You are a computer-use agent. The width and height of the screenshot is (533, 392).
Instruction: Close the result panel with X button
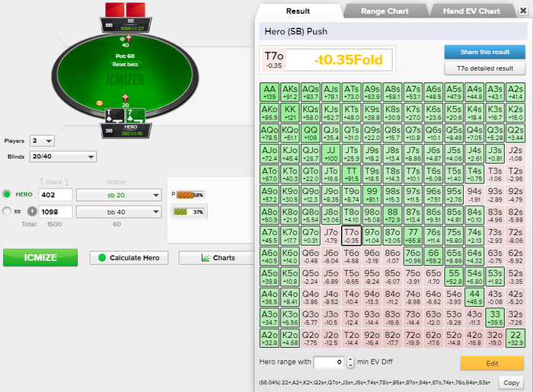(x=524, y=11)
